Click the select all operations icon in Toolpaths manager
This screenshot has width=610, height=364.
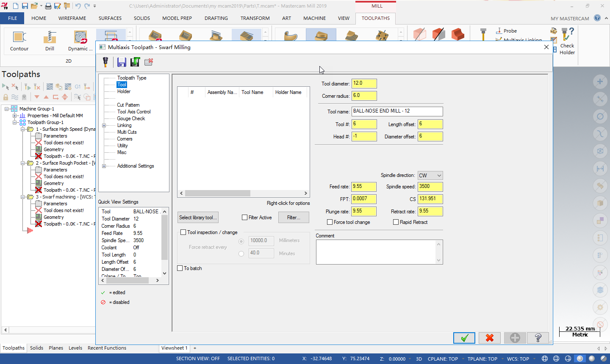pos(6,87)
